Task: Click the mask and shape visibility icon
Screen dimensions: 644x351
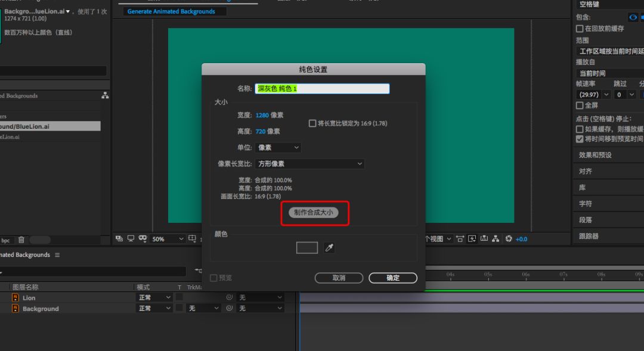Action: [x=143, y=239]
